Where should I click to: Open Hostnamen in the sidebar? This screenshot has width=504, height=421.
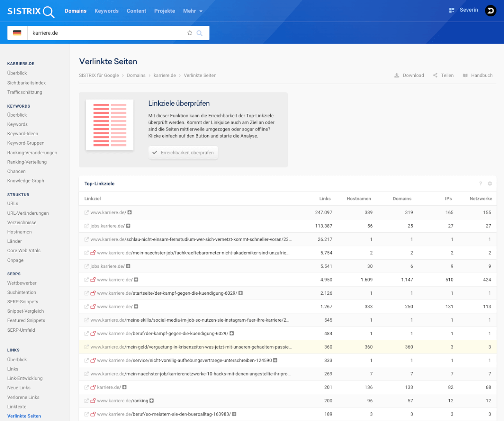(x=20, y=232)
